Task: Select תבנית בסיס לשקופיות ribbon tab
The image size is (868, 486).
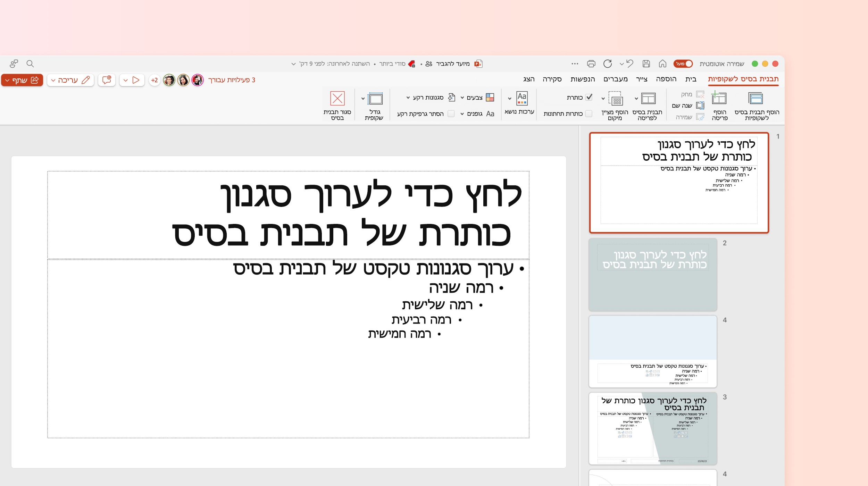Action: [x=743, y=79]
